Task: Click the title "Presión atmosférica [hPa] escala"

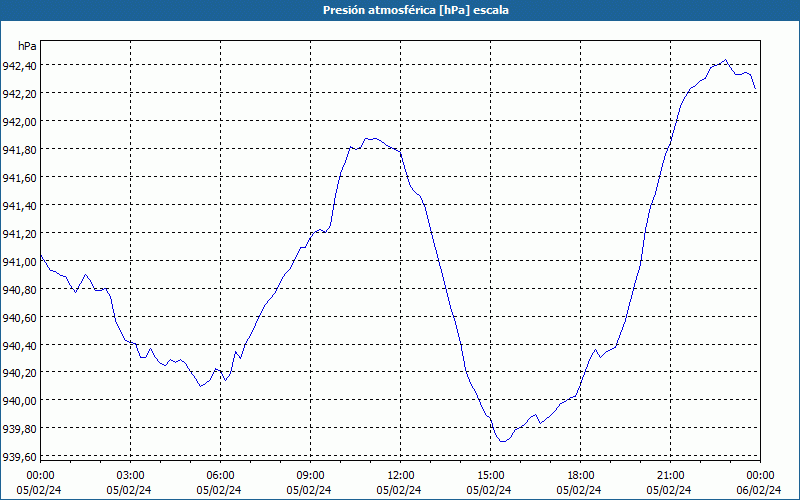Action: [x=415, y=10]
